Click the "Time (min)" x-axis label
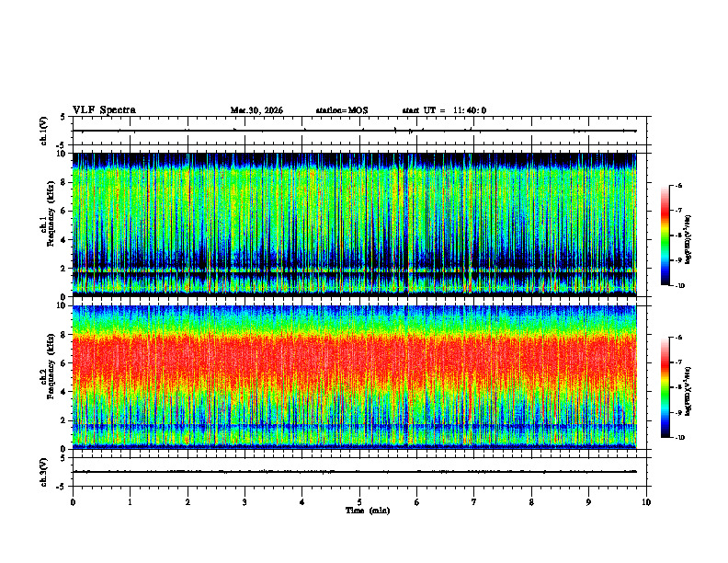Image resolution: width=728 pixels, height=563 pixels. tap(368, 511)
